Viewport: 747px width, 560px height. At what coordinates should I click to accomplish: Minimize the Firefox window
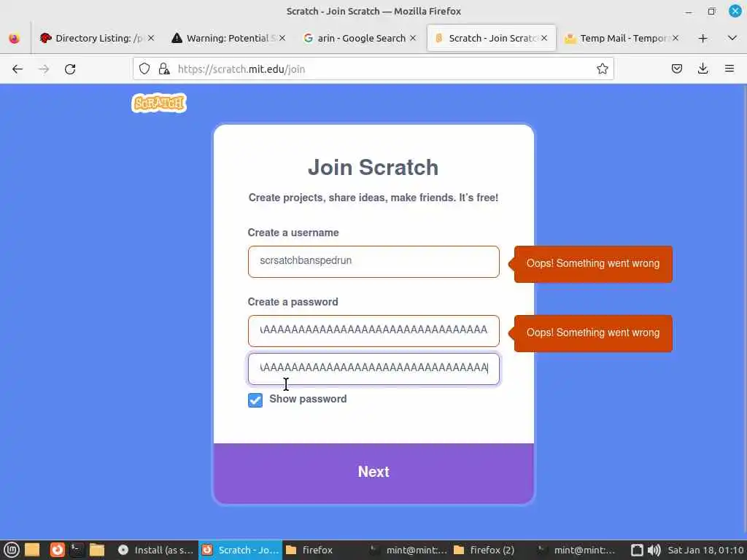[x=689, y=12]
